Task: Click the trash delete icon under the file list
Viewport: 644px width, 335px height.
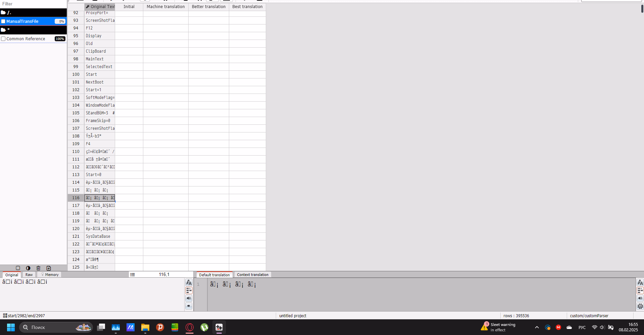Action: click(38, 268)
